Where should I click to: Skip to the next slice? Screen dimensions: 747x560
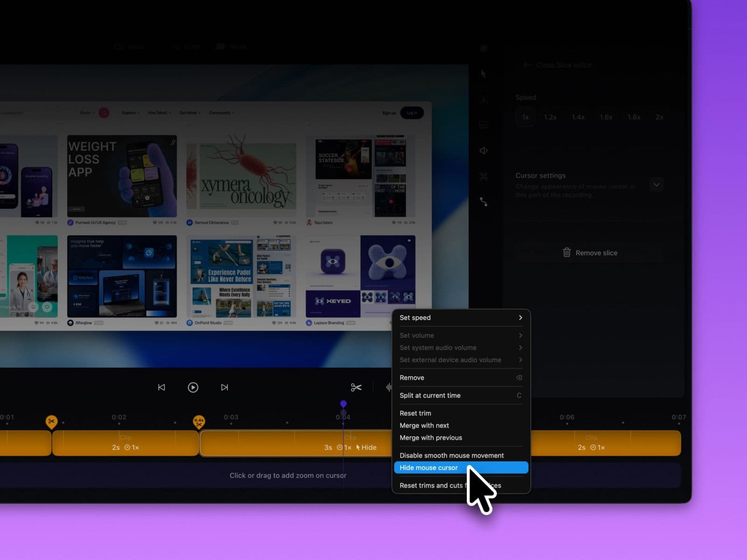tap(225, 387)
